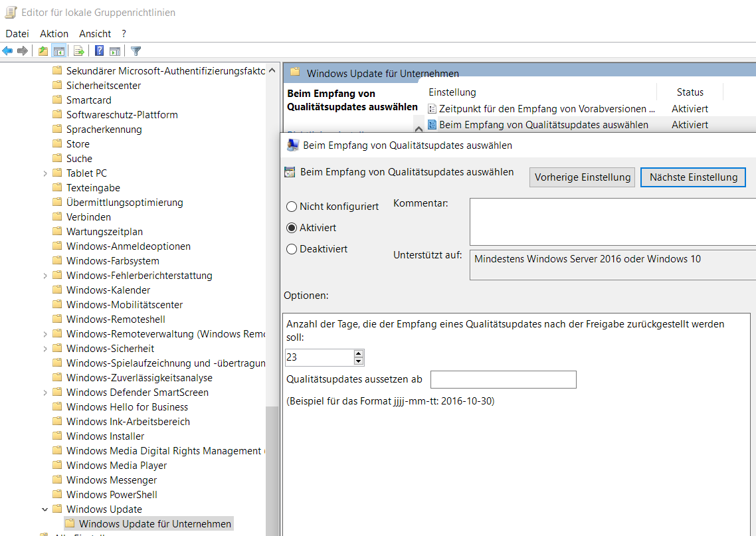
Task: Click the tree pane scroll-up arrow
Action: tap(272, 70)
